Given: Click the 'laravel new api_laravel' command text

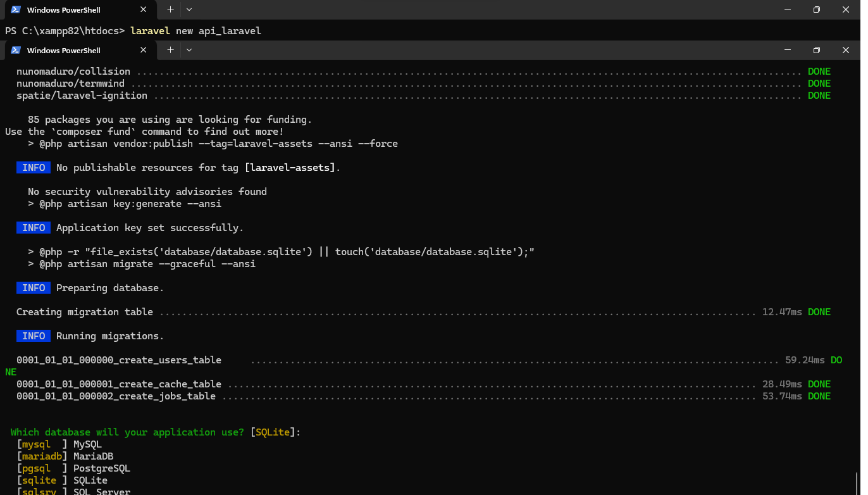Looking at the screenshot, I should click(x=195, y=30).
